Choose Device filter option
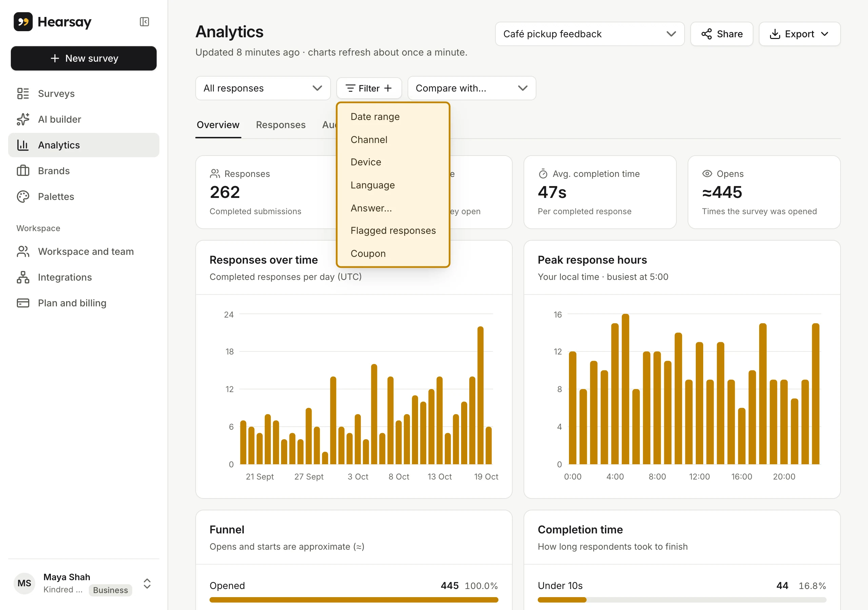The height and width of the screenshot is (610, 868). click(x=393, y=162)
